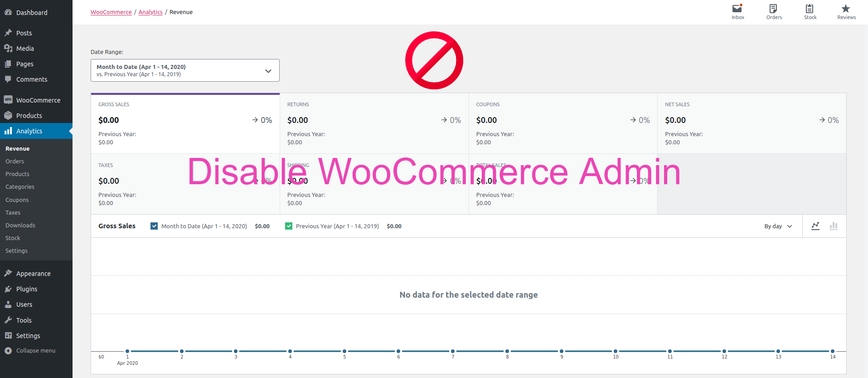
Task: Click the Dashboard gauge icon in sidebar
Action: coord(8,12)
